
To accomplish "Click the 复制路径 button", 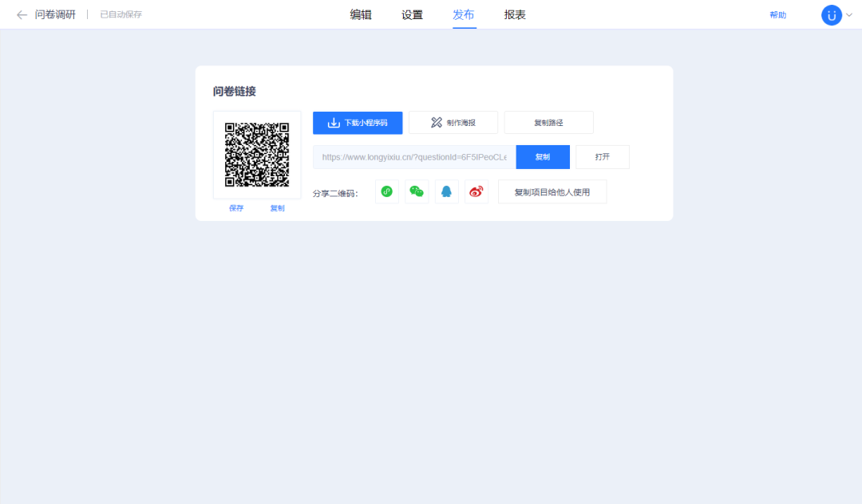I will [x=548, y=123].
